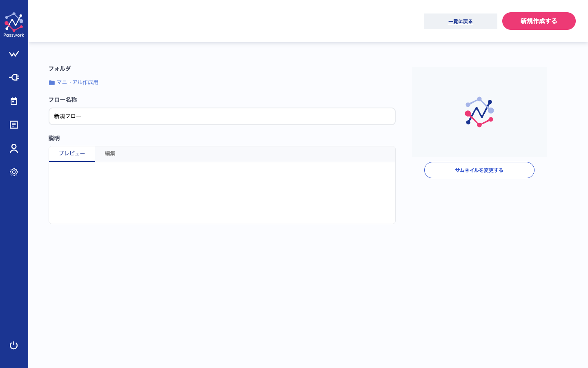Click the 説明 section label

54,138
